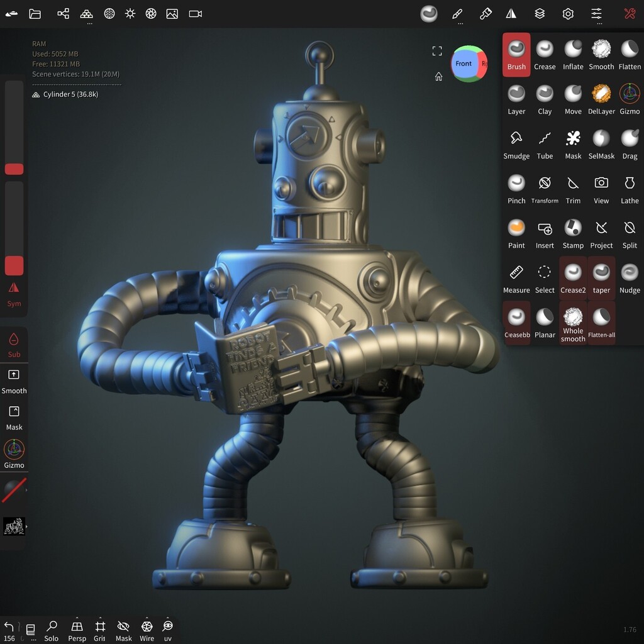Select the taper custom tool

point(601,279)
